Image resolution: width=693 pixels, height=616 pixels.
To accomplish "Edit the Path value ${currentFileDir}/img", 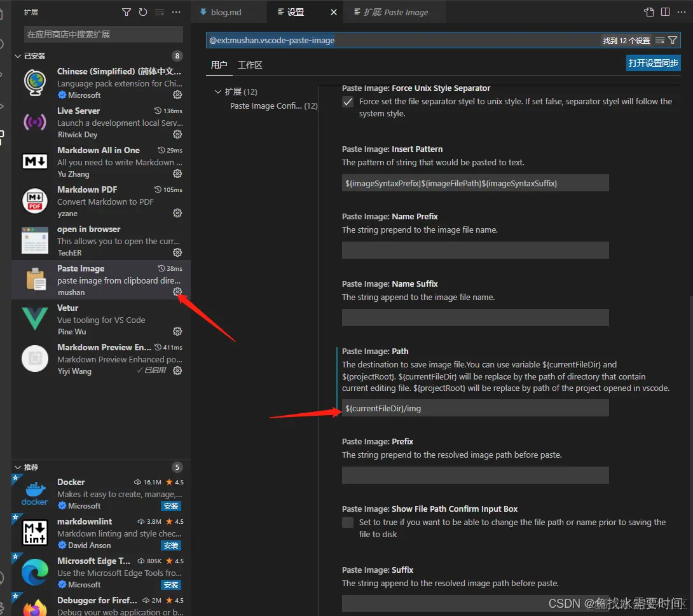I will point(475,408).
